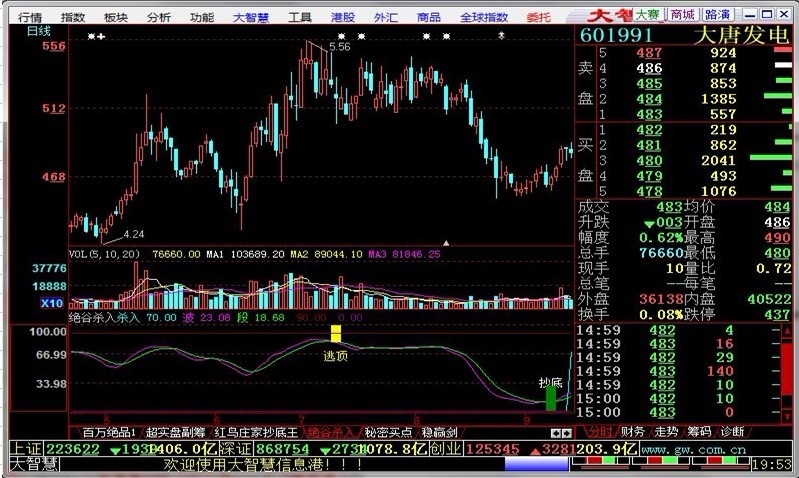Click the 深证 index 868754
This screenshot has width=799, height=478.
(x=282, y=449)
